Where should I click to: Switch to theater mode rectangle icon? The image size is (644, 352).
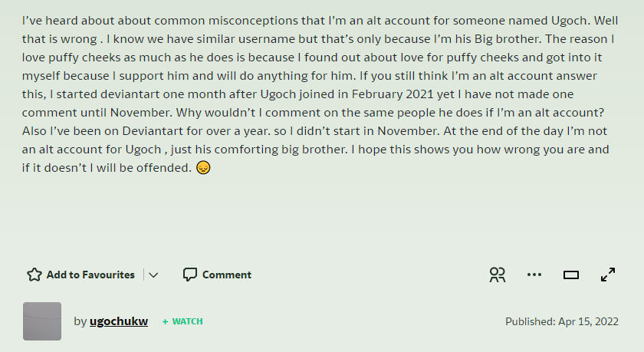pyautogui.click(x=571, y=275)
